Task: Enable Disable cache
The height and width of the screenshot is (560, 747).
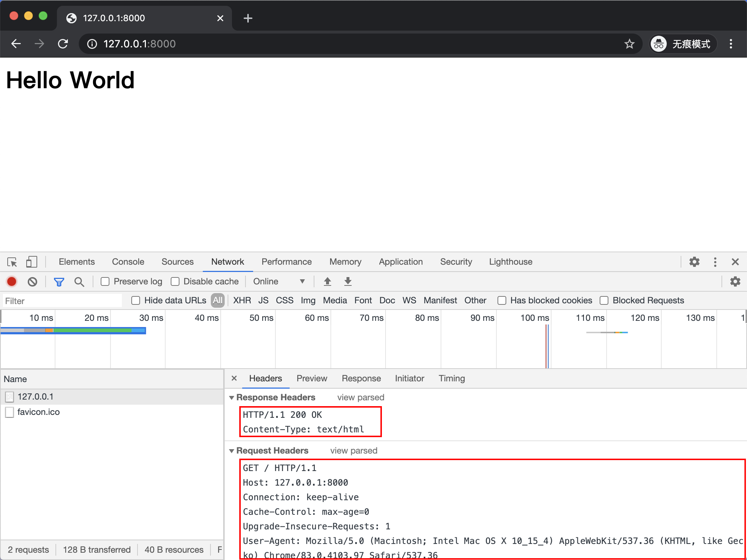Action: [175, 281]
